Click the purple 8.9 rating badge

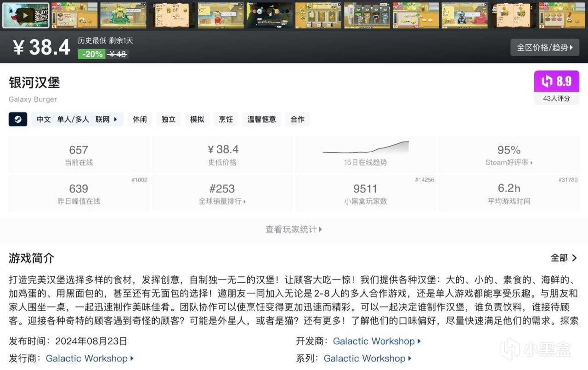click(556, 81)
